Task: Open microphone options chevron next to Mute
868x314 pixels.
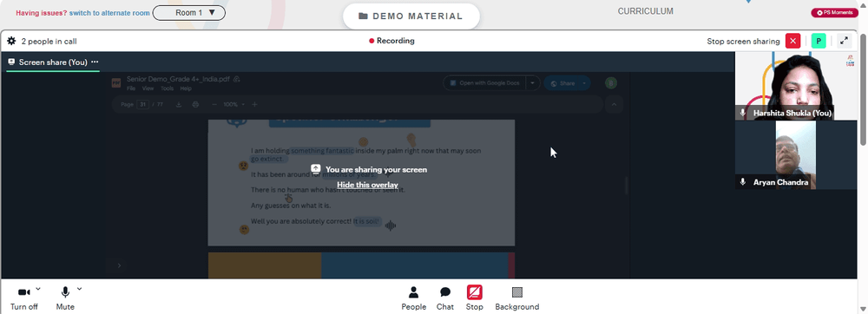Action: coord(79,289)
